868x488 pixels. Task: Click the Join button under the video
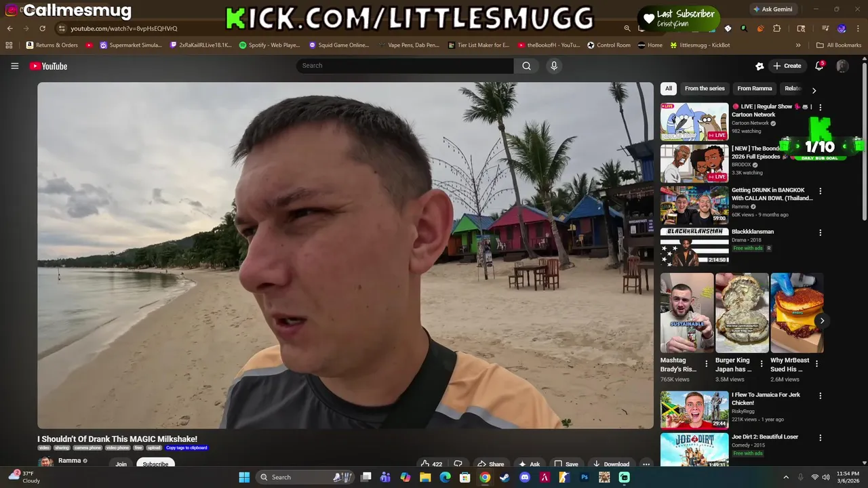121,464
